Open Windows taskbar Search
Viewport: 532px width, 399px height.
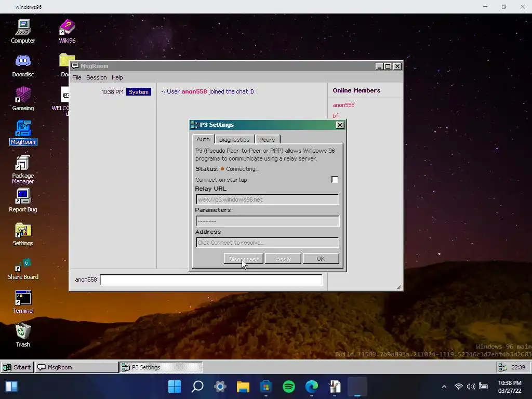tap(197, 387)
